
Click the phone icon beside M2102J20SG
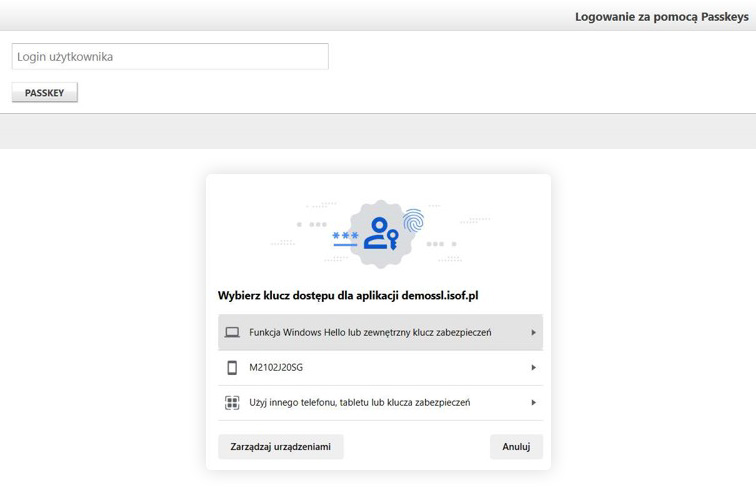(x=232, y=367)
